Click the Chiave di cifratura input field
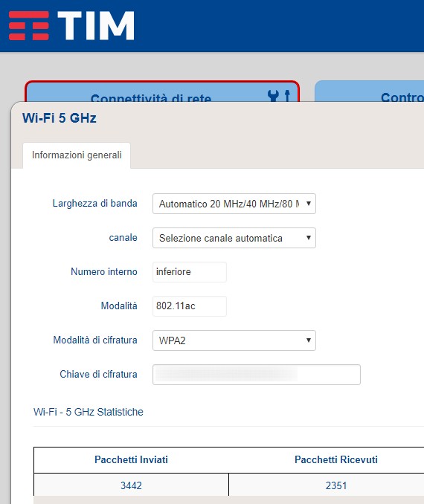Screen dimensions: 424x504 257,375
